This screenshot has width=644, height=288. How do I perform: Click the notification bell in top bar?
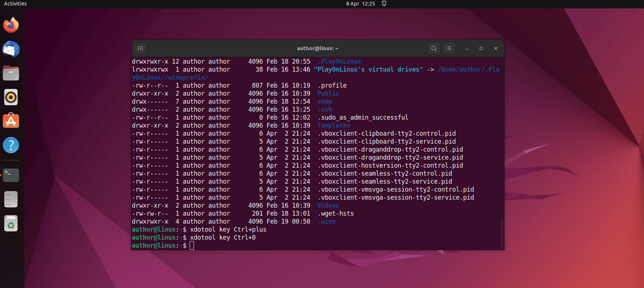384,4
